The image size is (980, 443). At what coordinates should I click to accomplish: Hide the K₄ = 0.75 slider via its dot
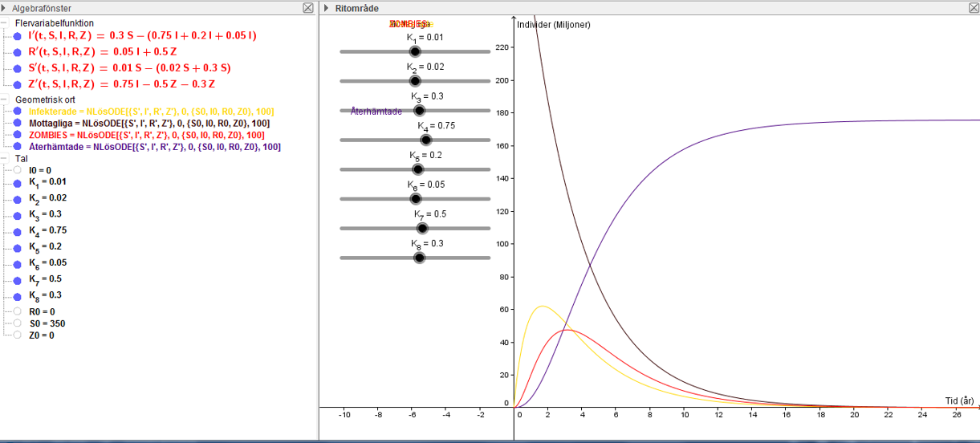point(18,230)
